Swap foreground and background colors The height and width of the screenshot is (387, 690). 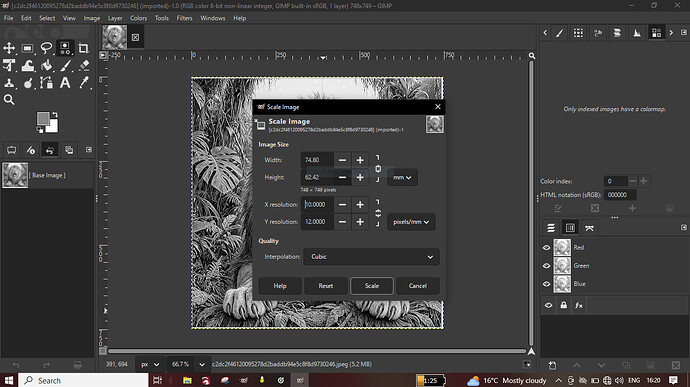pyautogui.click(x=55, y=115)
